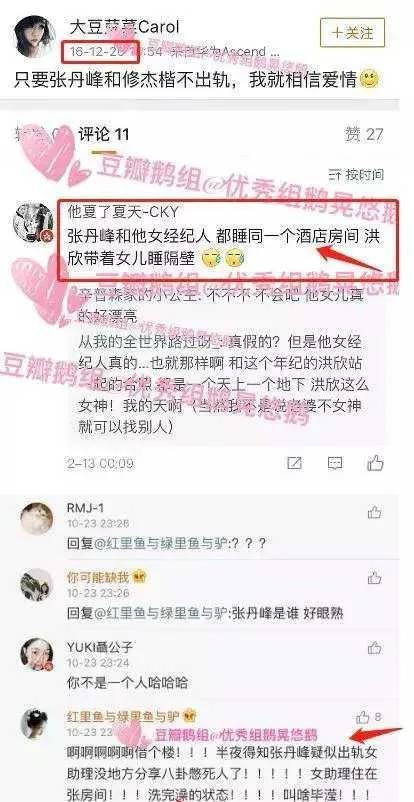Like YUKI聶公子's comment

pos(375,648)
